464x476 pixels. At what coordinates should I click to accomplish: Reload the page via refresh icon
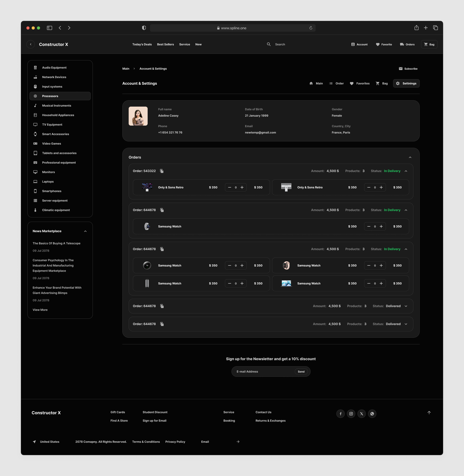tap(311, 28)
